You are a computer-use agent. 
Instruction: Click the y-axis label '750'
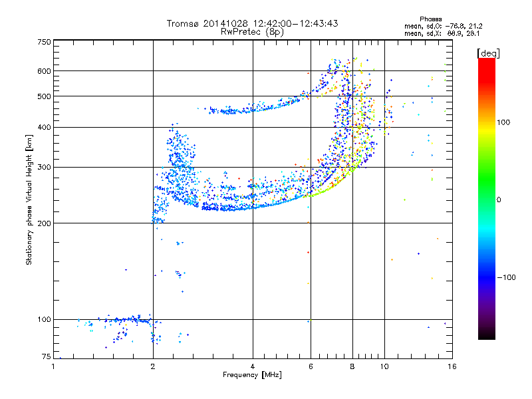point(44,42)
